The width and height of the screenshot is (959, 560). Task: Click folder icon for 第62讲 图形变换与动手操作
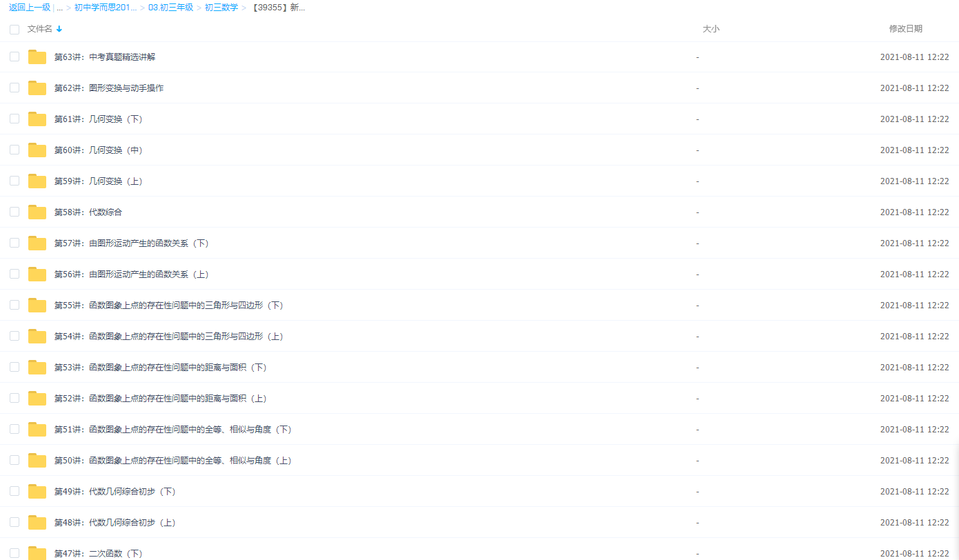pos(37,88)
